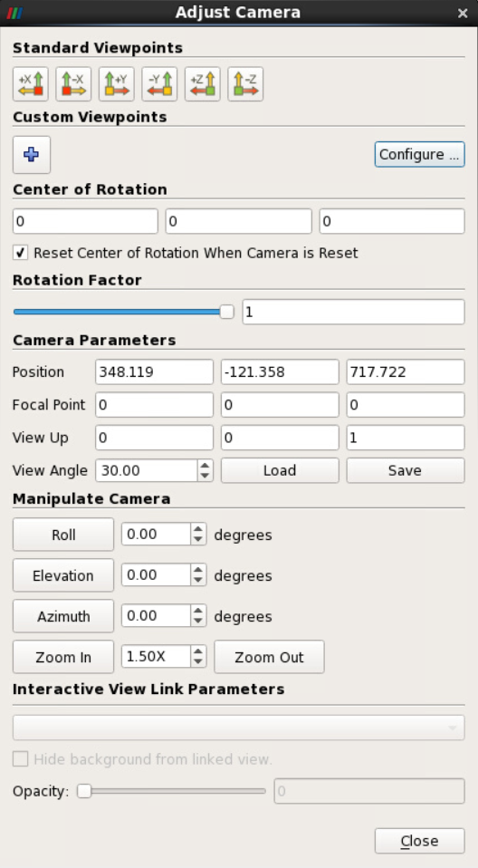The image size is (478, 868).
Task: Decrease Roll degrees with down arrow
Action: click(198, 540)
